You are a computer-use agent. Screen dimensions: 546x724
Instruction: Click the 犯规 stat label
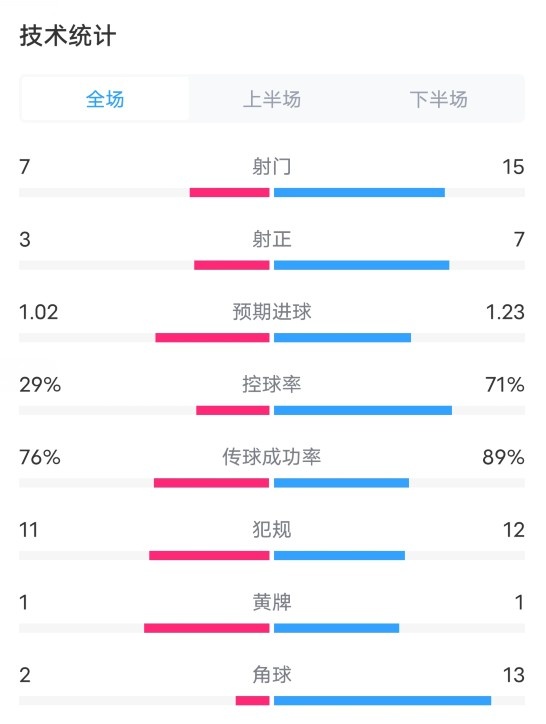click(x=272, y=529)
